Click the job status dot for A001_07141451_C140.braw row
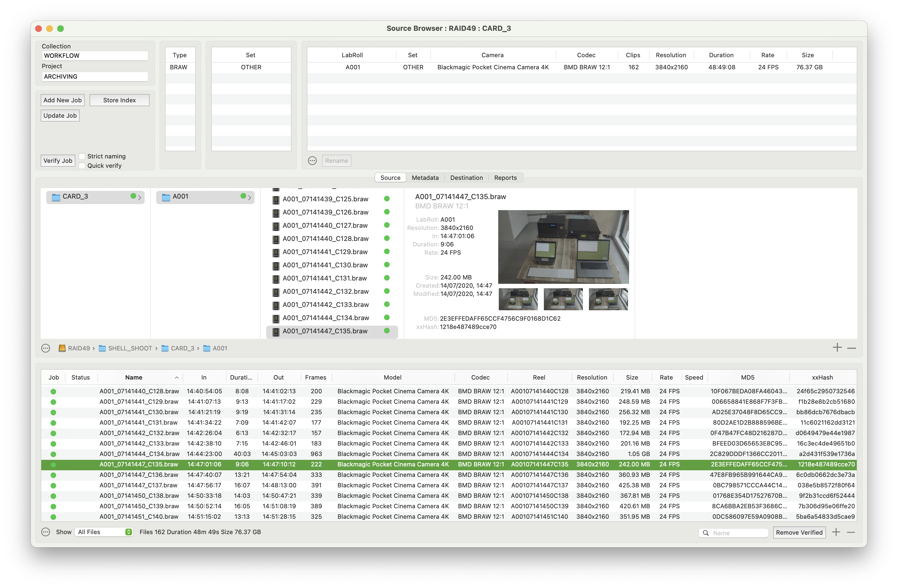 53,517
